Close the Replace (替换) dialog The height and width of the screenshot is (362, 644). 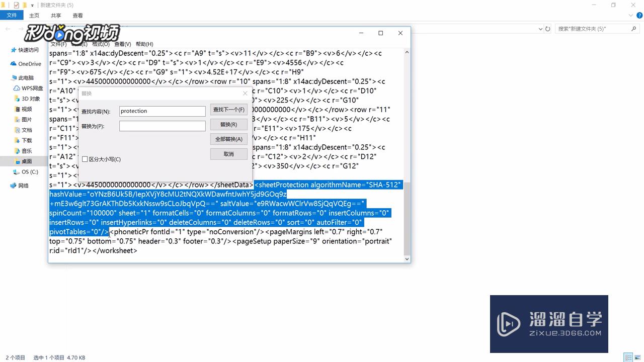(x=245, y=94)
